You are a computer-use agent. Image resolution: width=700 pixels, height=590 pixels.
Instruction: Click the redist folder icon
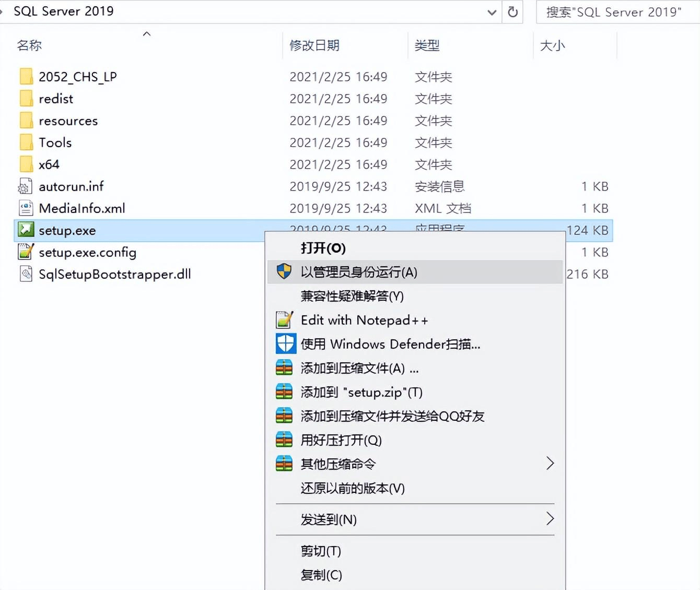tap(26, 99)
